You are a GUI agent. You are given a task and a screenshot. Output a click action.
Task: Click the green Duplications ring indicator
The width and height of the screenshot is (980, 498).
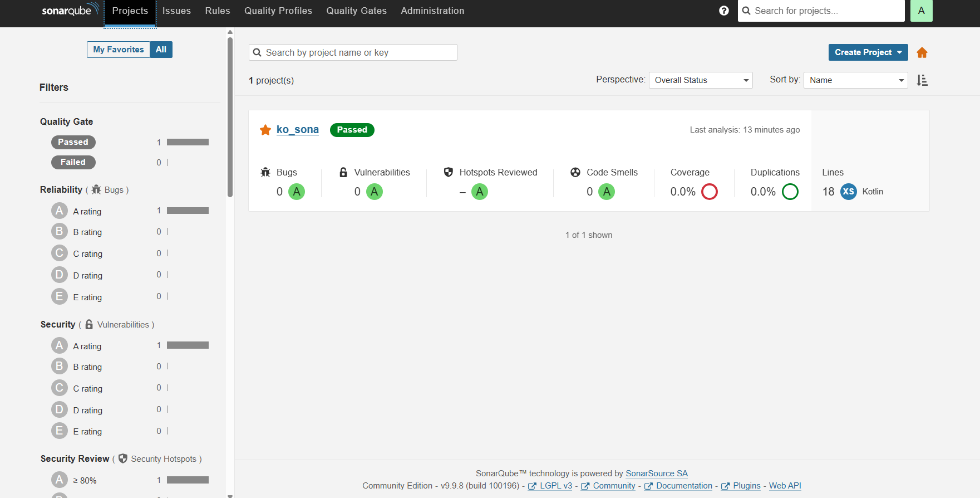790,192
